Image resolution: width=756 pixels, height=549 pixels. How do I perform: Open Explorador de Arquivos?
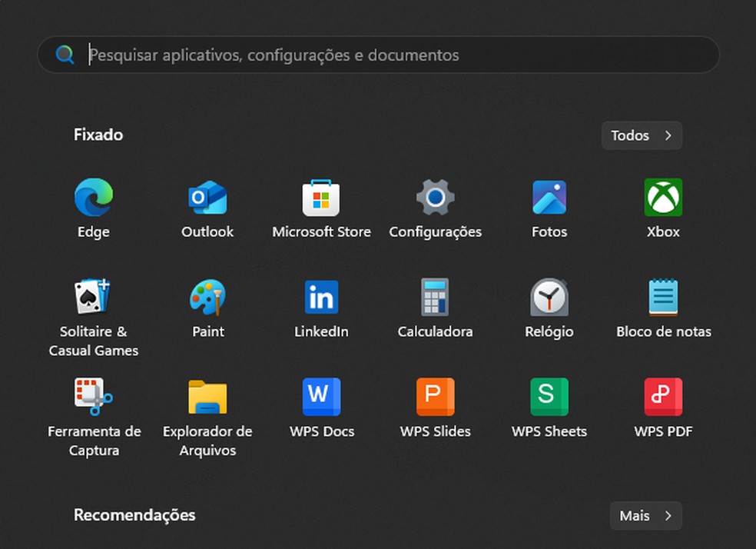[x=207, y=398]
